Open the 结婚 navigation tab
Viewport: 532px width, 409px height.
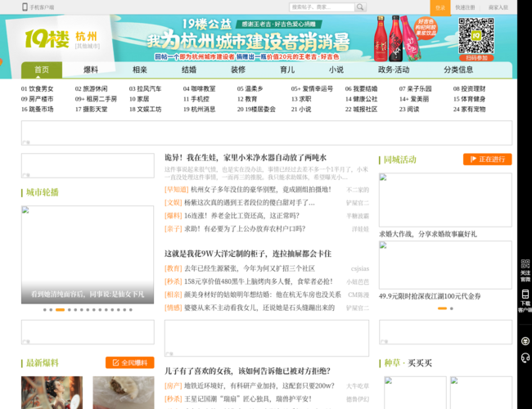189,70
